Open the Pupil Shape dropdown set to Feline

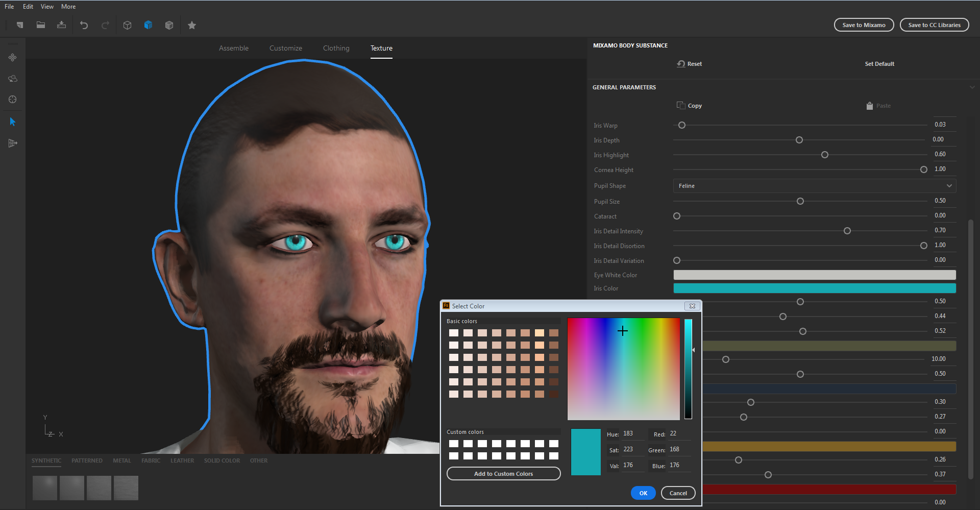click(814, 185)
